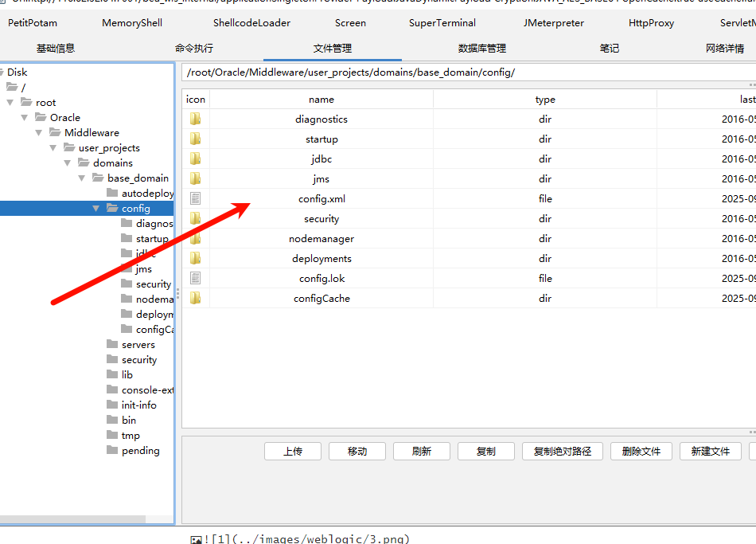756x544 pixels.
Task: Collapse the config tree node
Action: point(95,209)
